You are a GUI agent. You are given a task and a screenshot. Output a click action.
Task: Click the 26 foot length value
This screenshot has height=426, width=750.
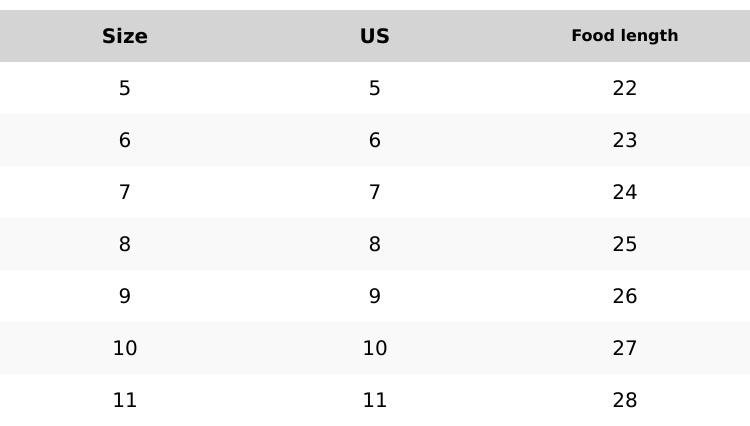(x=625, y=296)
